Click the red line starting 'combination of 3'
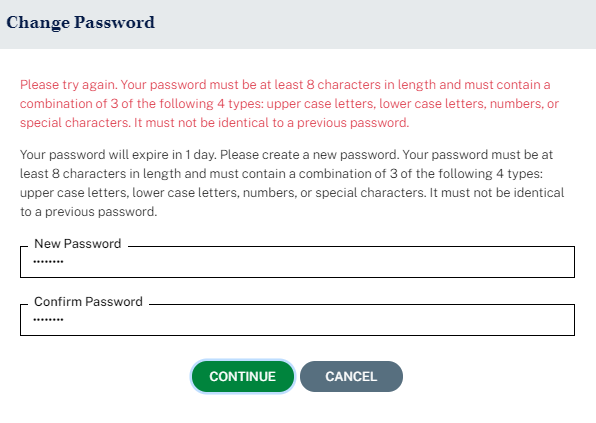This screenshot has height=423, width=596. point(290,104)
